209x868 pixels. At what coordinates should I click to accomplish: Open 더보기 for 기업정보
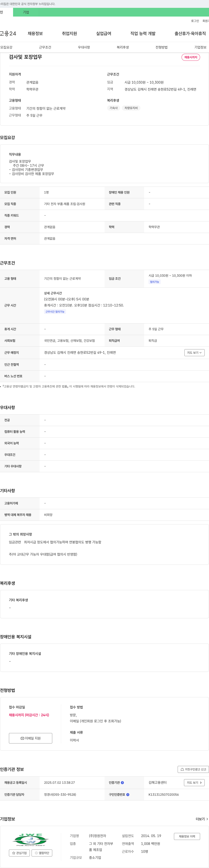(x=202, y=819)
